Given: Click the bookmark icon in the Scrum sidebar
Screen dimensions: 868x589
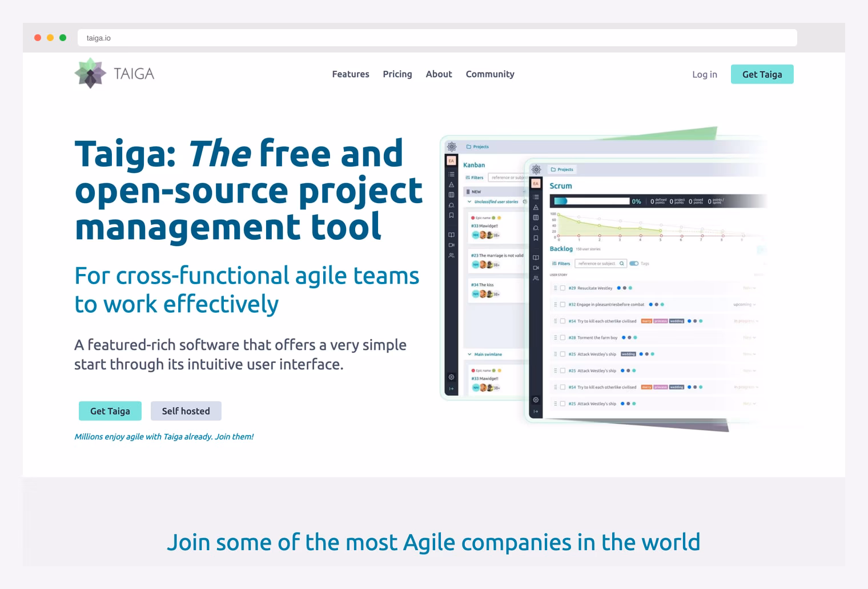Looking at the screenshot, I should click(536, 238).
